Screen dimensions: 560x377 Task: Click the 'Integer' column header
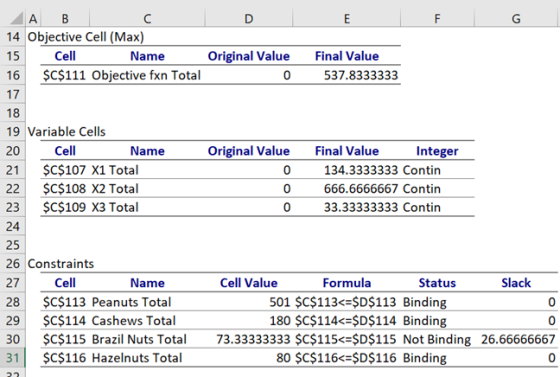437,151
